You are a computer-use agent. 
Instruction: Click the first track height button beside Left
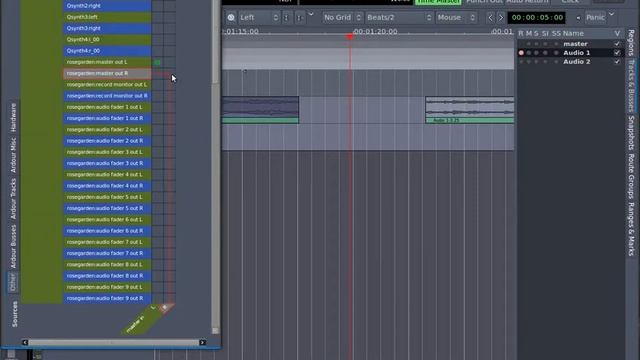click(287, 18)
